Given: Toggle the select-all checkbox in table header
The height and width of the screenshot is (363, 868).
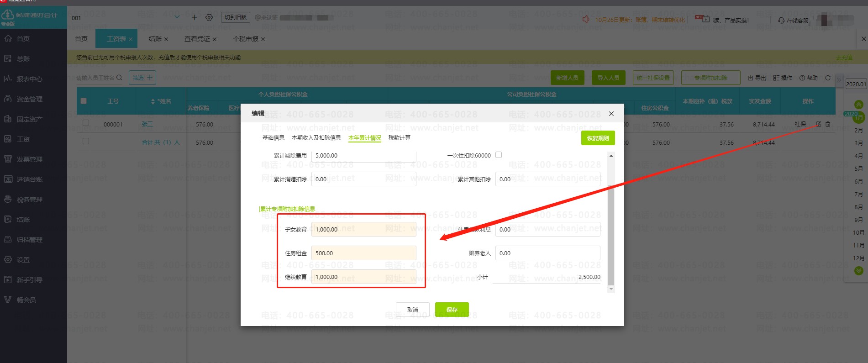Looking at the screenshot, I should point(84,101).
